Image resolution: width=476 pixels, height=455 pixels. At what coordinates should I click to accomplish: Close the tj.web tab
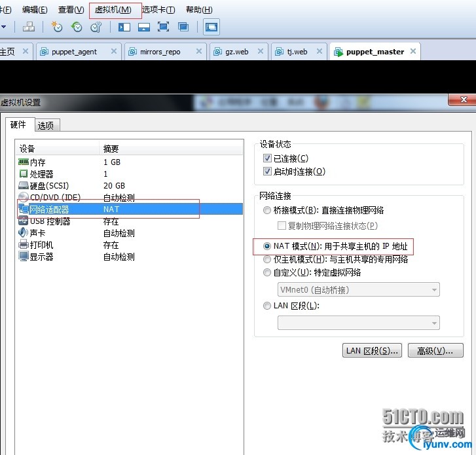(320, 51)
